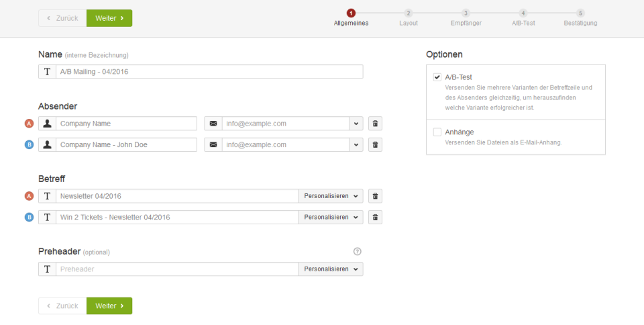This screenshot has width=644, height=325.
Task: Focus subject field Win 2 Tickets
Action: (x=177, y=217)
